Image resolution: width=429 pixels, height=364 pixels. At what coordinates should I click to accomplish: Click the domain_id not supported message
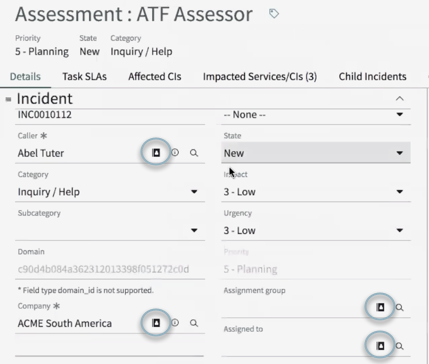coord(86,290)
